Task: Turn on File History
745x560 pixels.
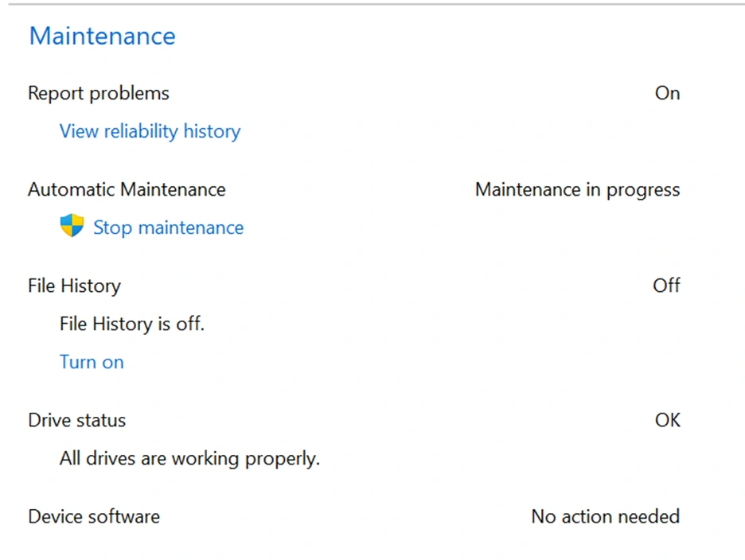Action: tap(92, 362)
